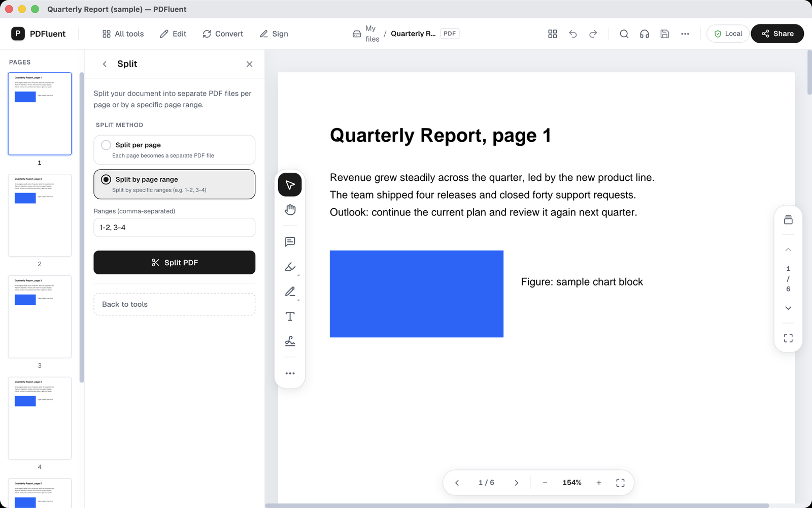This screenshot has width=812, height=508.
Task: Expand more tools in floating toolbar
Action: pos(290,373)
